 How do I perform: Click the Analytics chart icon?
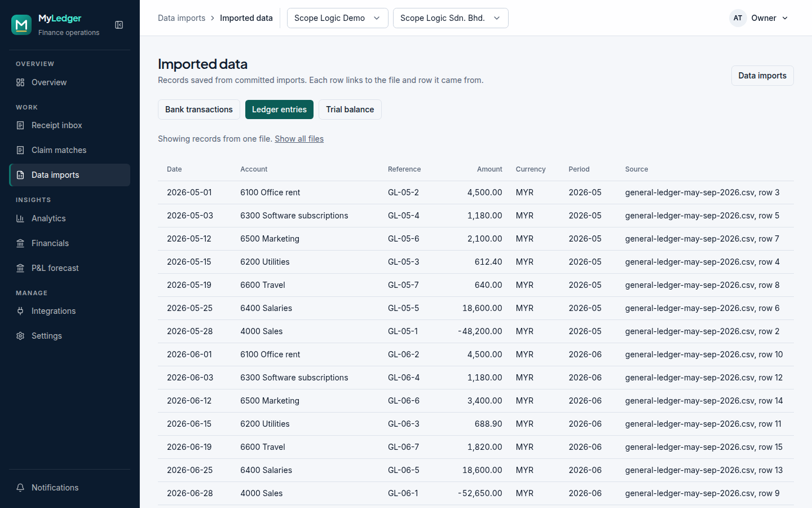pyautogui.click(x=20, y=218)
